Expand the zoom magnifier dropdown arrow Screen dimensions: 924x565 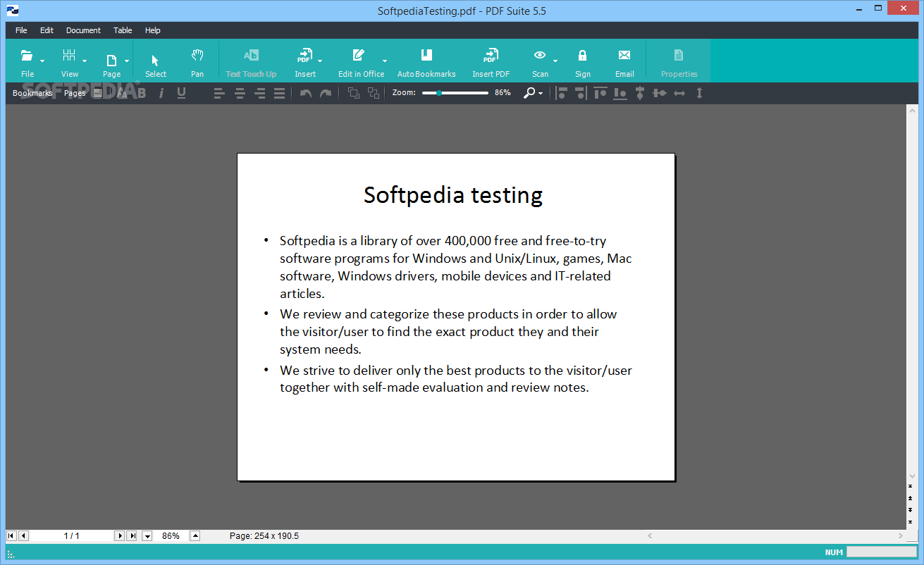click(x=541, y=94)
